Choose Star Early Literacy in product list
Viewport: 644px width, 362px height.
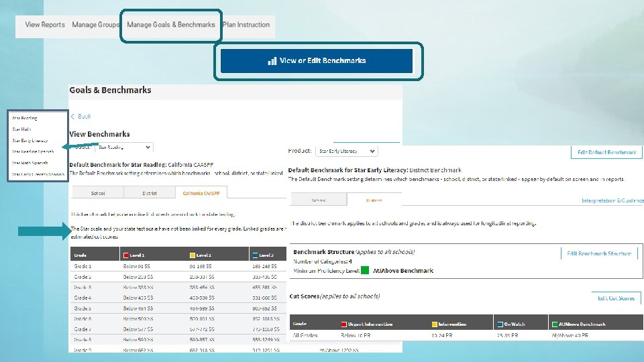coord(30,140)
